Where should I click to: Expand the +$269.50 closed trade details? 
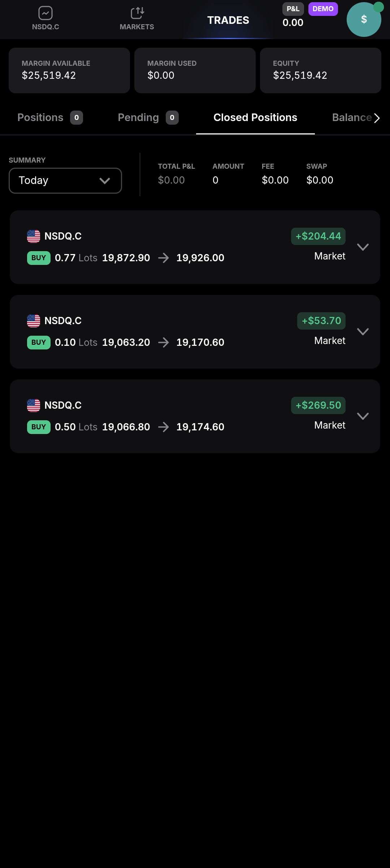363,416
